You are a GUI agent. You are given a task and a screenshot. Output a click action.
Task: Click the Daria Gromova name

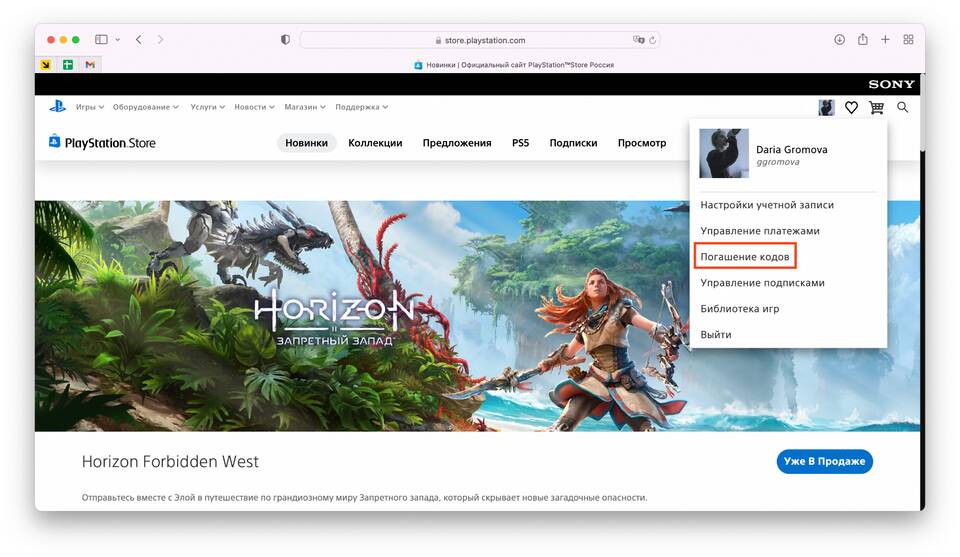point(792,149)
